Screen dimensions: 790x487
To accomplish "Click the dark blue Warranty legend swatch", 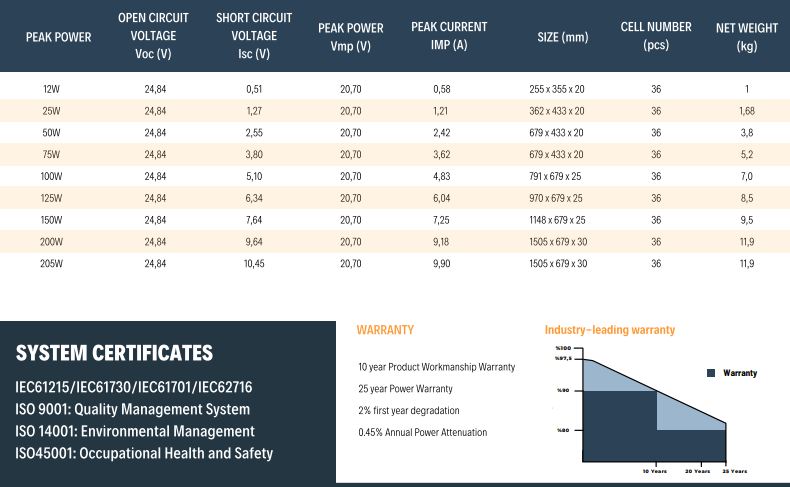I will pos(711,373).
